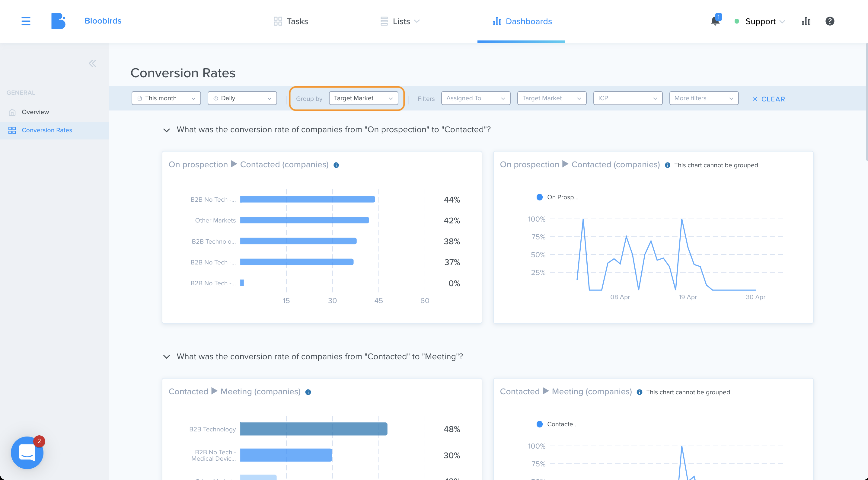Viewport: 868px width, 480px height.
Task: Click the bar chart icon in top bar
Action: (x=806, y=21)
